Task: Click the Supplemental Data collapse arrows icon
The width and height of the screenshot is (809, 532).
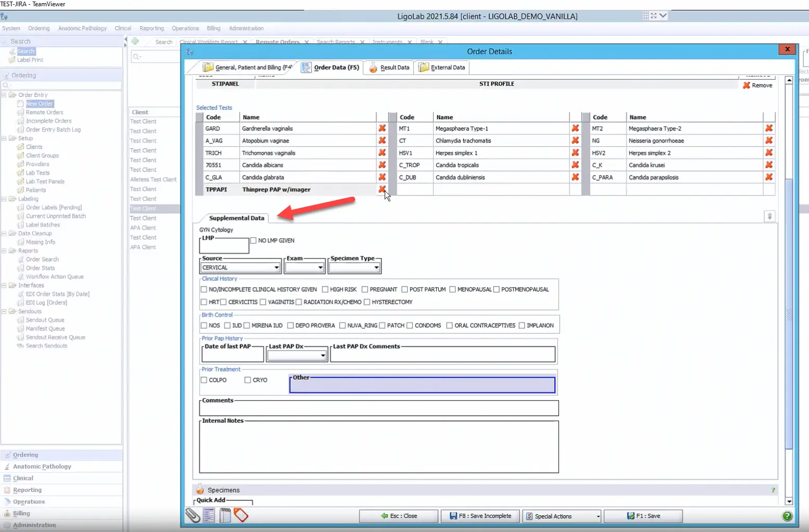Action: tap(770, 216)
